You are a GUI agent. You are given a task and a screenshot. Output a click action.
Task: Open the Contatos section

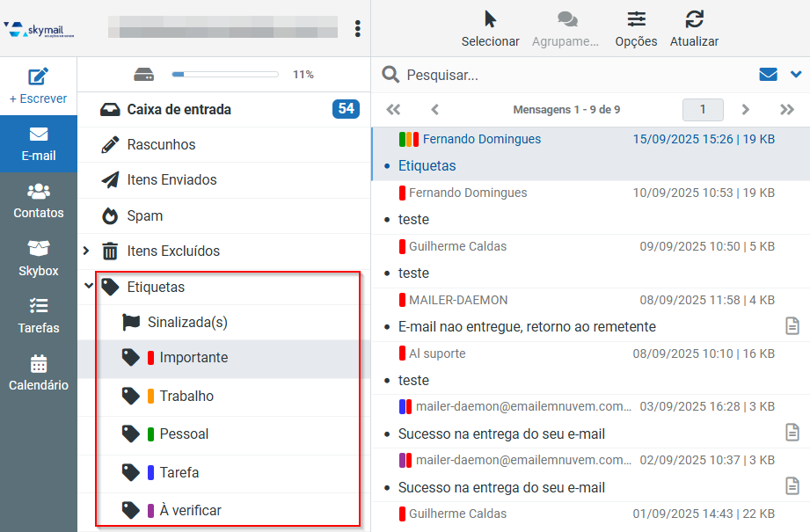pyautogui.click(x=38, y=200)
